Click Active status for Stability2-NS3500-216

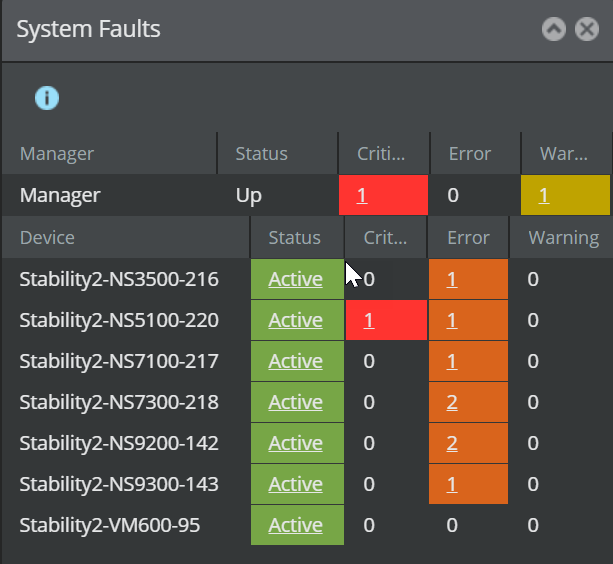point(296,279)
